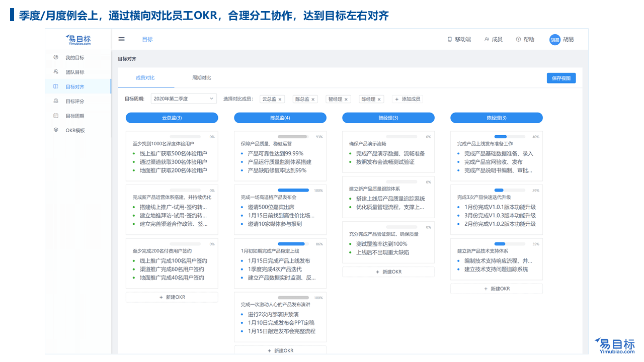Click the 胡易 user avatar
The height and width of the screenshot is (362, 644).
(x=555, y=40)
